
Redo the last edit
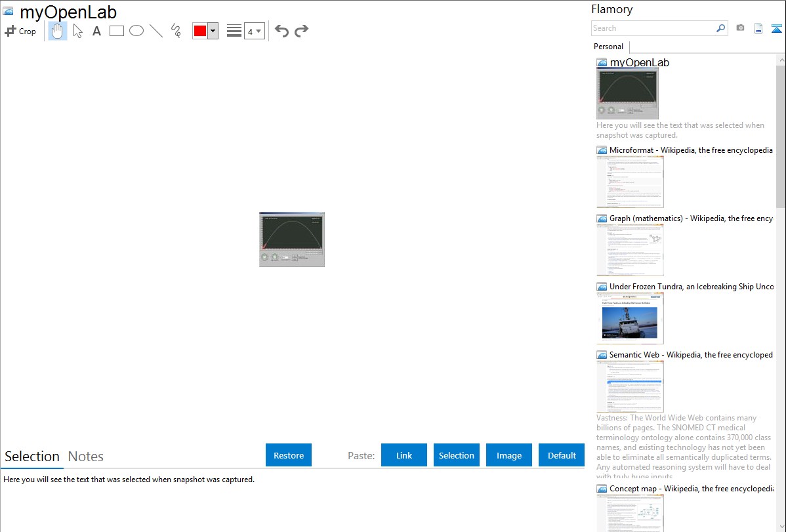pyautogui.click(x=301, y=31)
